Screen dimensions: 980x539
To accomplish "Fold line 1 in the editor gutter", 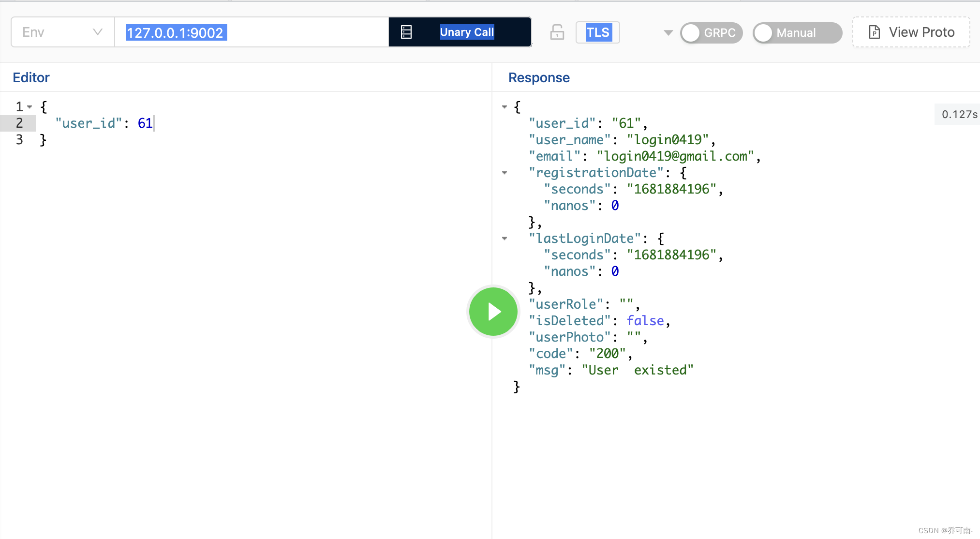I will click(x=30, y=107).
